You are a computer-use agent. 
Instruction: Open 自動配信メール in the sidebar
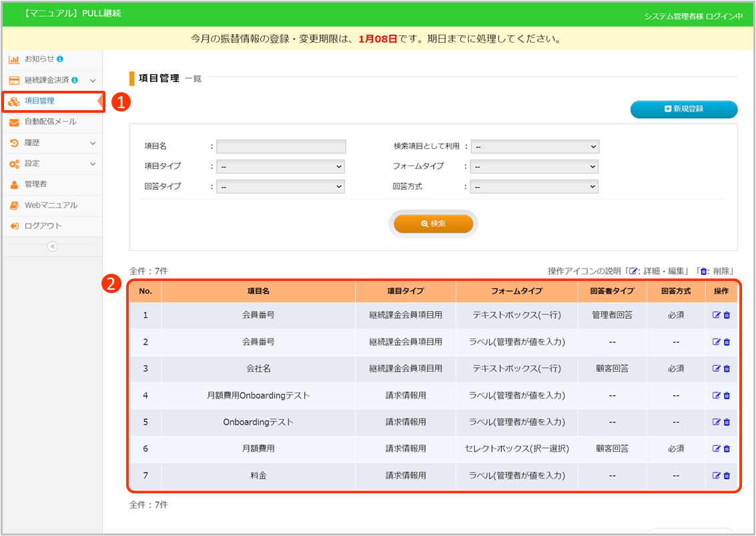click(x=50, y=122)
